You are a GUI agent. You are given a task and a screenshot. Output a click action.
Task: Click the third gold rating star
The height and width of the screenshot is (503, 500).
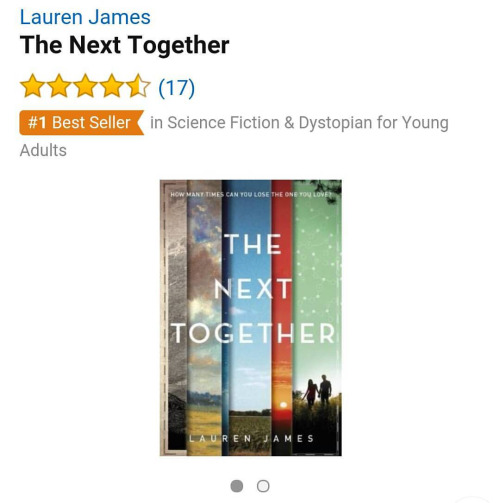point(85,86)
